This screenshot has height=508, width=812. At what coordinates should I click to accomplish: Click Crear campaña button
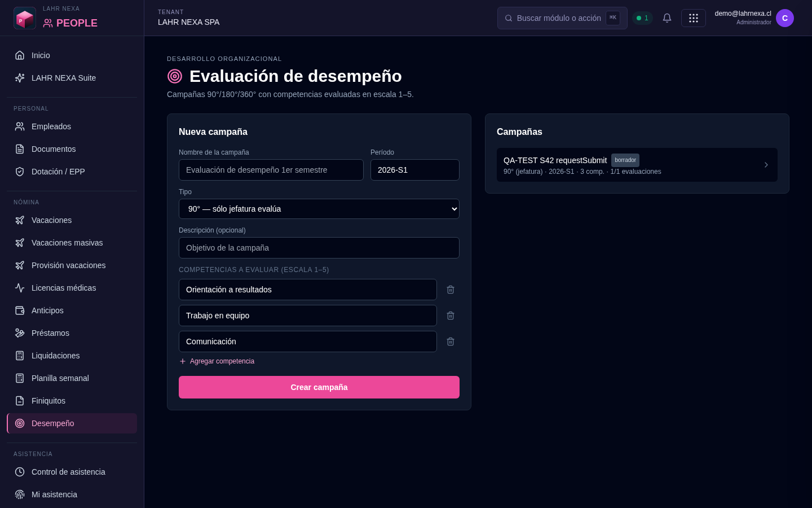click(319, 387)
